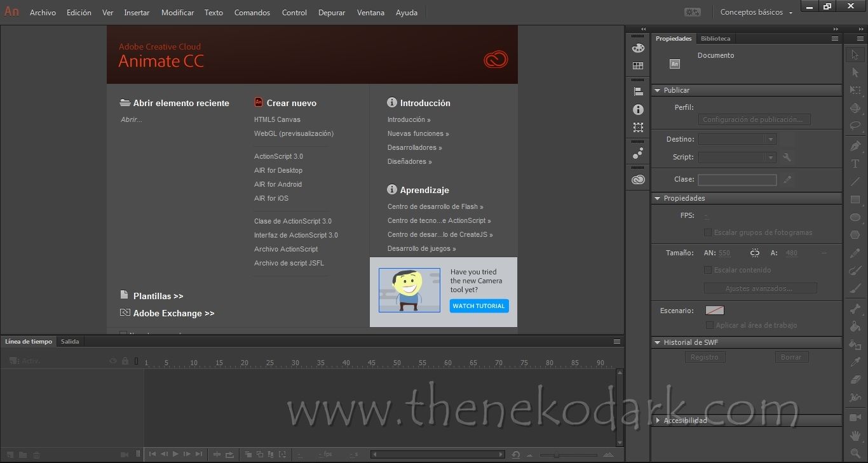Viewport: 868px width, 463px height.
Task: Collapse the Publicar section
Action: coord(658,90)
